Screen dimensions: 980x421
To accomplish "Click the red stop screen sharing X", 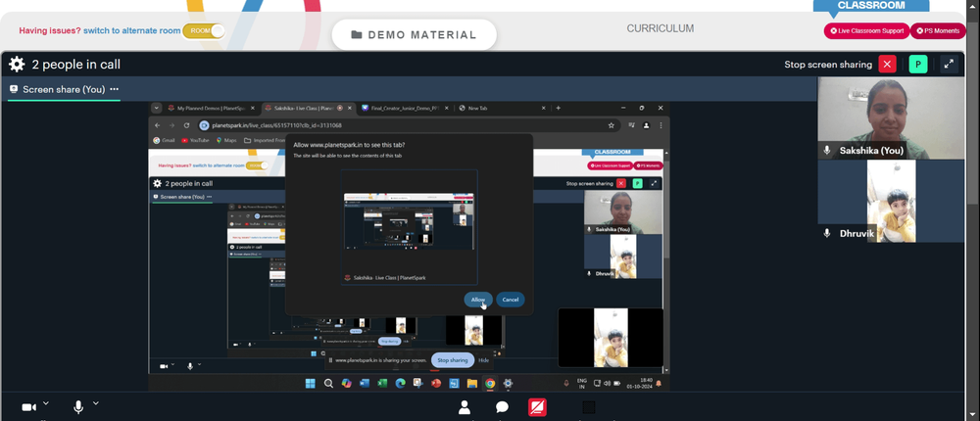I will coord(887,65).
